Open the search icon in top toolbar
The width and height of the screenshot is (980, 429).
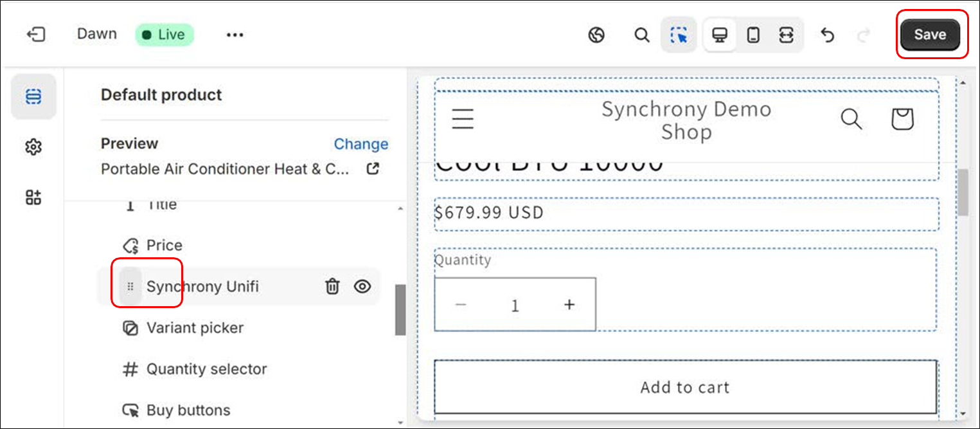[641, 35]
